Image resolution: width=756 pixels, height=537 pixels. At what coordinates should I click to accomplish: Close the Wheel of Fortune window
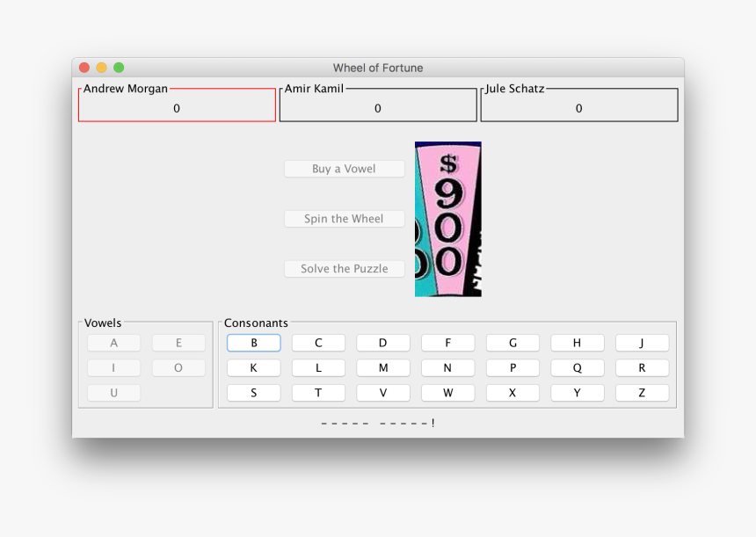pos(84,68)
